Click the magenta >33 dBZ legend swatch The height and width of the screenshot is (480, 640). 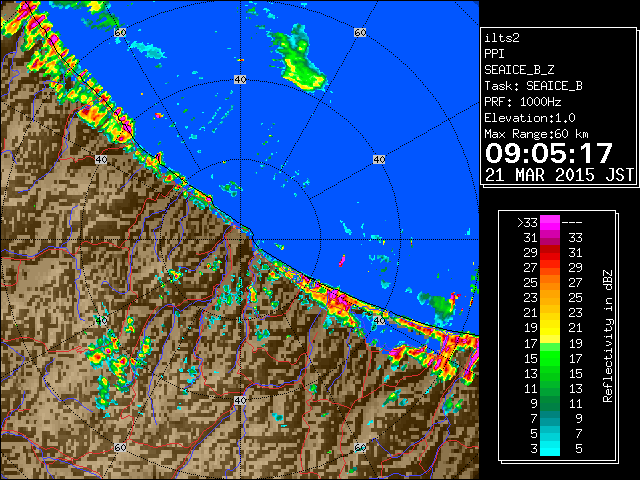pyautogui.click(x=549, y=223)
